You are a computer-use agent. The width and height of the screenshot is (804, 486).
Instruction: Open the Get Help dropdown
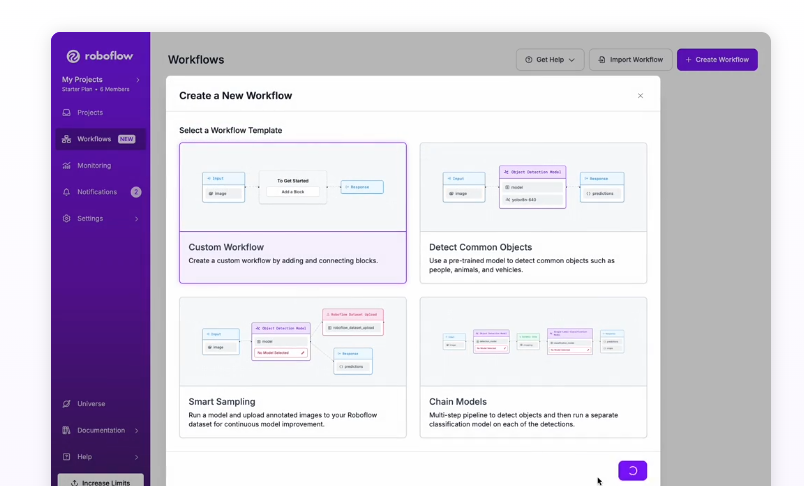[550, 59]
